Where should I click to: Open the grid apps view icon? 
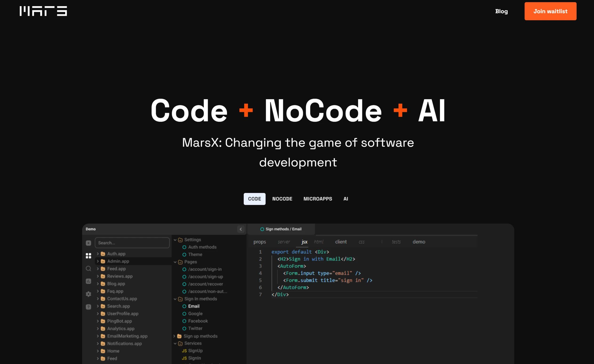(x=88, y=255)
